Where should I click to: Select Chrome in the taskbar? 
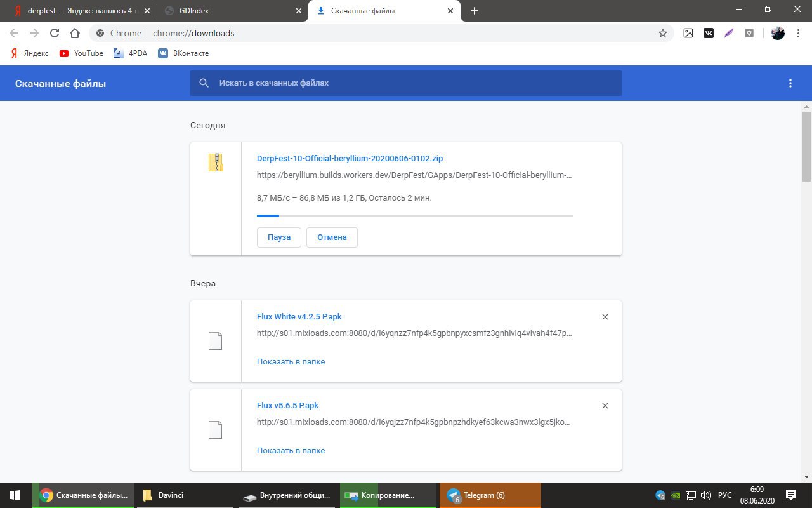83,495
